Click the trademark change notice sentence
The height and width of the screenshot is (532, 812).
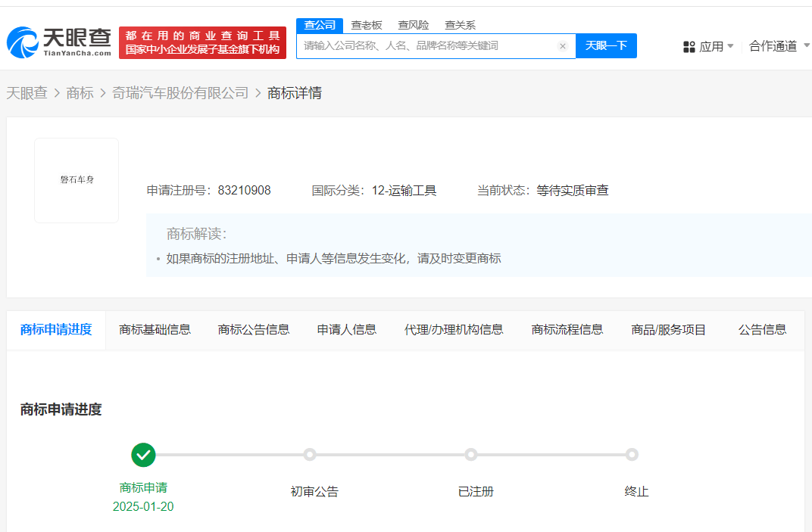pyautogui.click(x=333, y=258)
